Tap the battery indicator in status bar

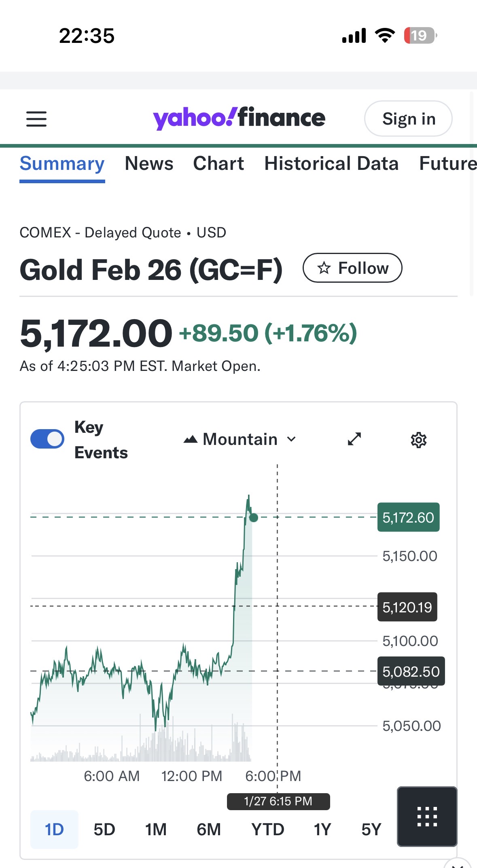[x=420, y=36]
